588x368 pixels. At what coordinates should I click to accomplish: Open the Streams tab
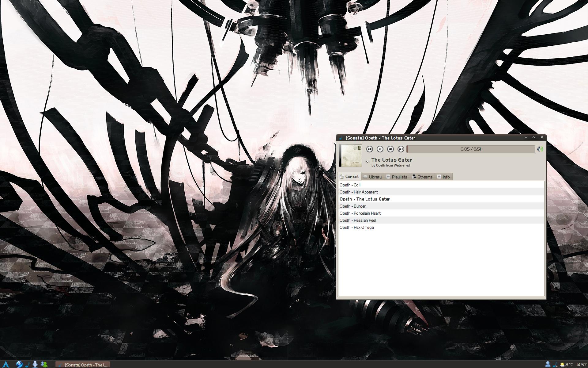pyautogui.click(x=422, y=177)
